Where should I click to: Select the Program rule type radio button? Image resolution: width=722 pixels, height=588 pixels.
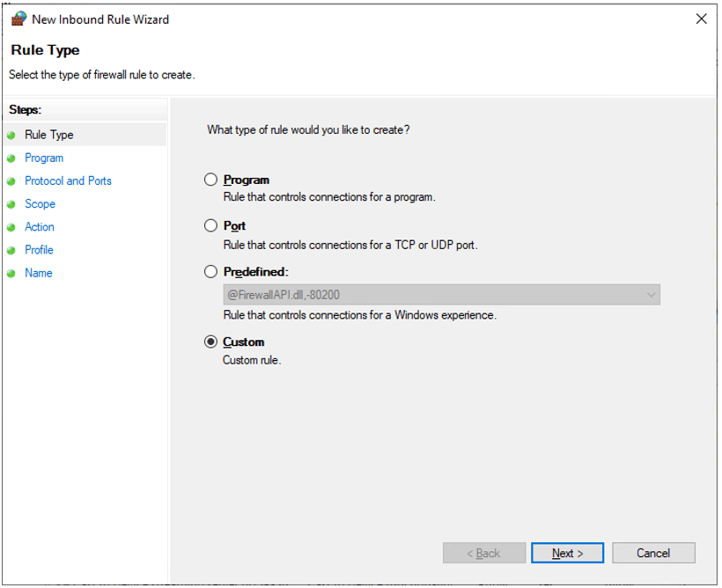coord(211,180)
